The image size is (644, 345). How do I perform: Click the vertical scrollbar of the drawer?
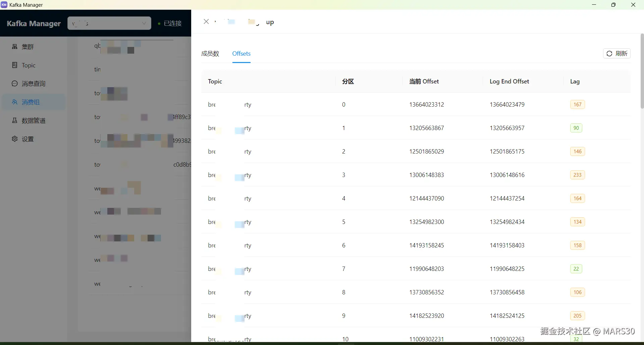tap(642, 71)
